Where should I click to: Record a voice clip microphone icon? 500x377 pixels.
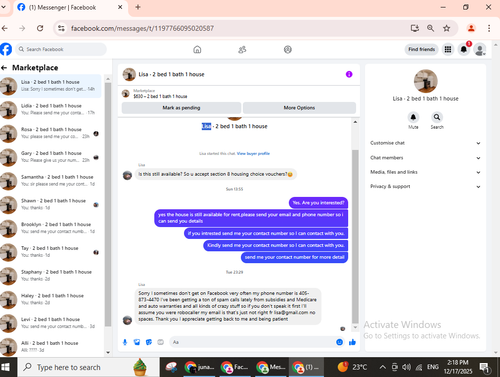[x=125, y=342]
